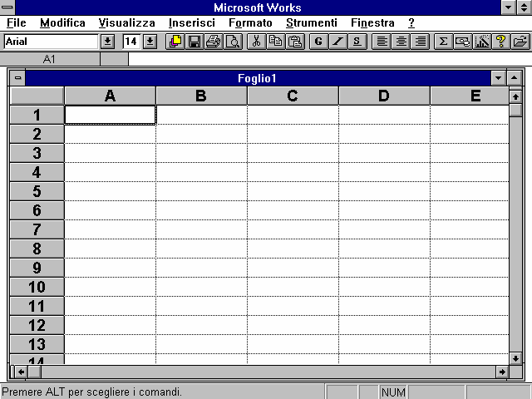Insert Autosum with Sigma icon
The width and height of the screenshot is (532, 399).
click(x=443, y=42)
